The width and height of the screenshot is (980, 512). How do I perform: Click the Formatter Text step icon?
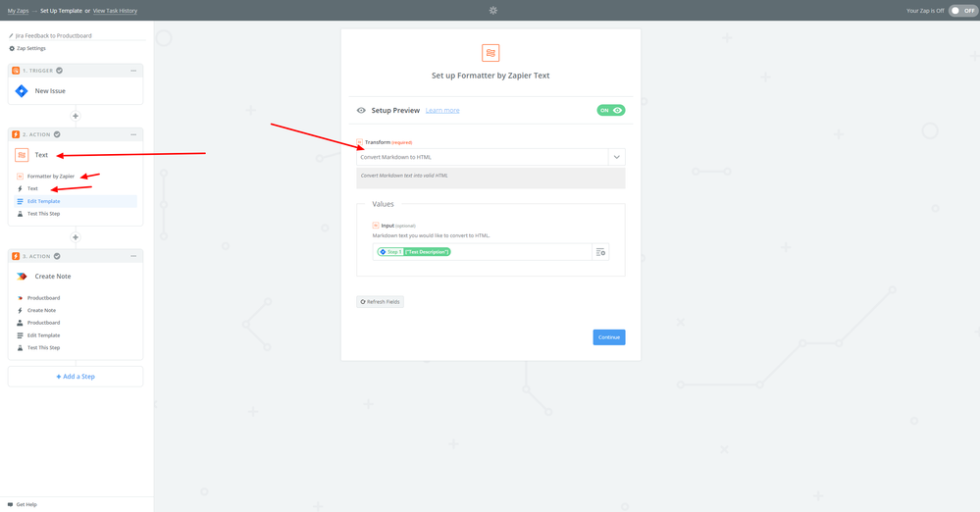tap(22, 155)
